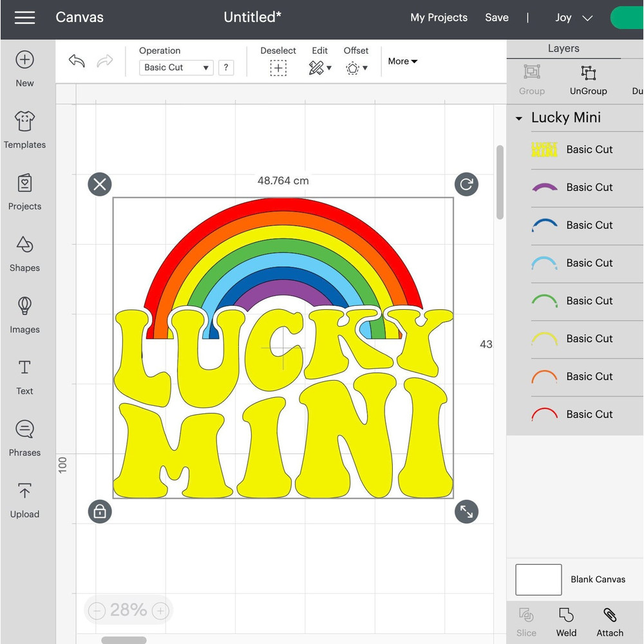Open the Basic Cut operation dropdown
644x644 pixels.
[175, 68]
